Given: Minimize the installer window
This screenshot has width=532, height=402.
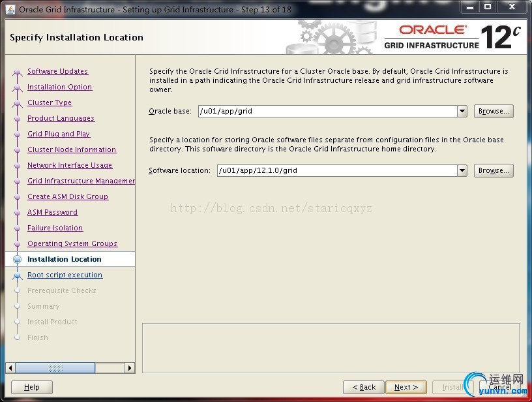Looking at the screenshot, I should click(x=469, y=7).
